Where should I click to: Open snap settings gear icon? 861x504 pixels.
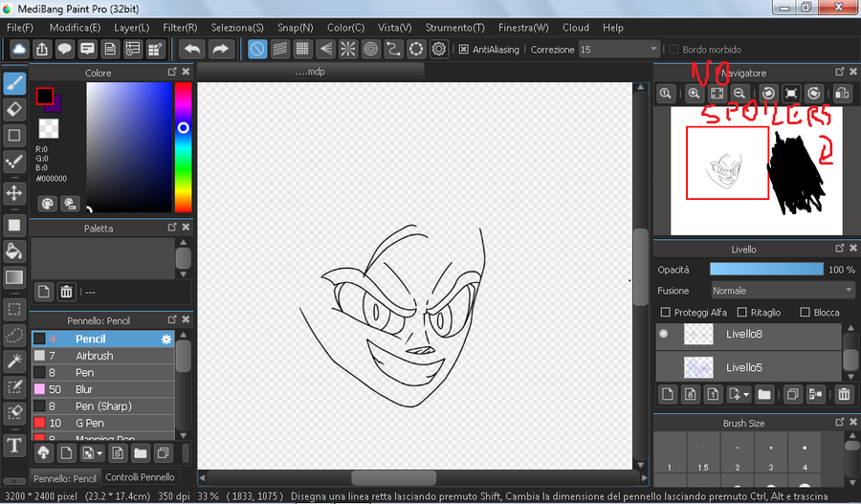click(x=439, y=50)
